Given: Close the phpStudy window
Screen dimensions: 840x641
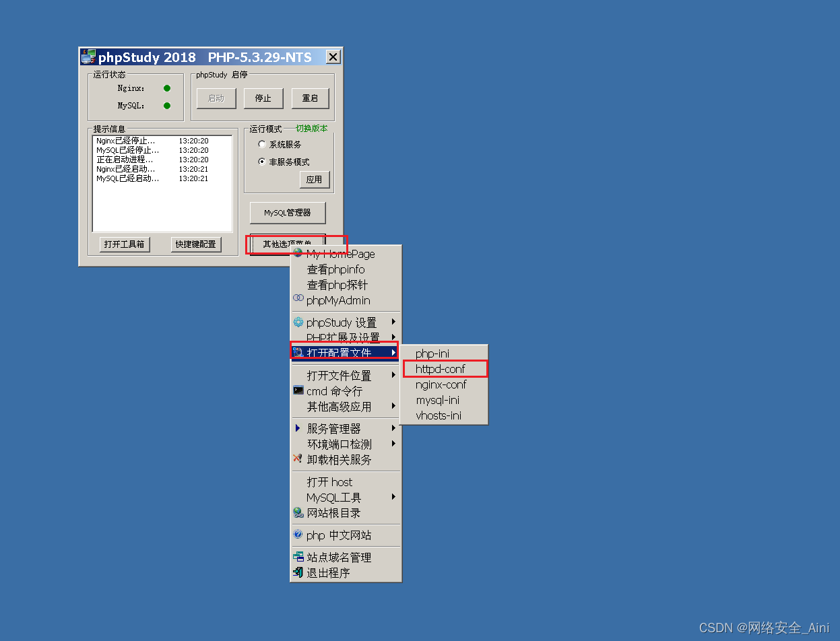Looking at the screenshot, I should 333,57.
